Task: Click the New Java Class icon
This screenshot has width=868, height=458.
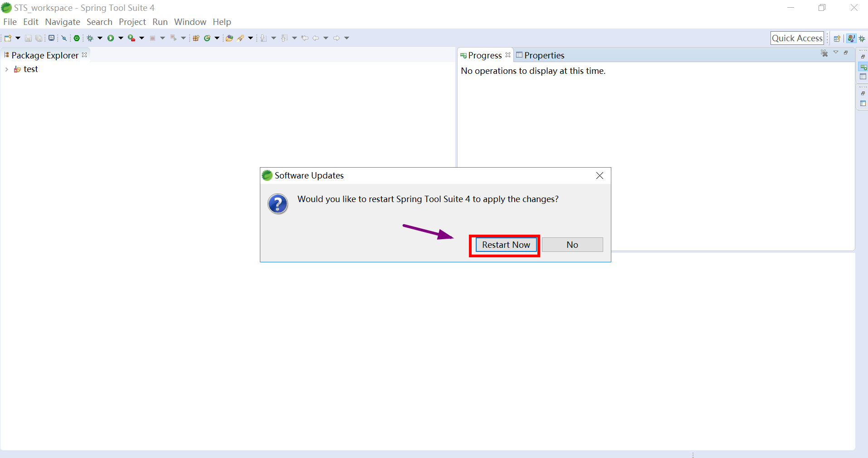Action: point(207,38)
